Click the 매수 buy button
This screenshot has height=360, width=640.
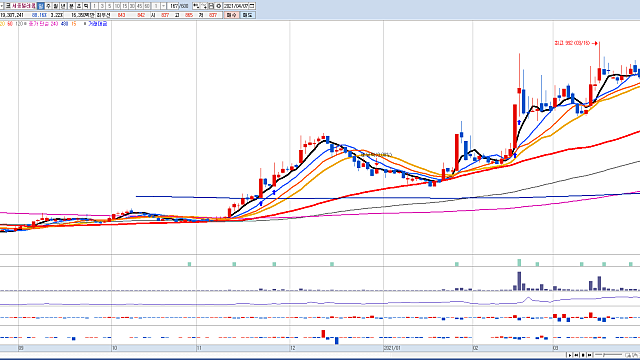[x=231, y=15]
